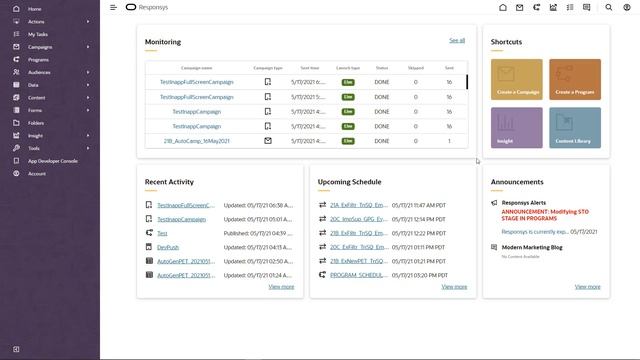Viewport: 640px width, 360px height.
Task: Click the Data icon in sidebar
Action: pos(16,84)
